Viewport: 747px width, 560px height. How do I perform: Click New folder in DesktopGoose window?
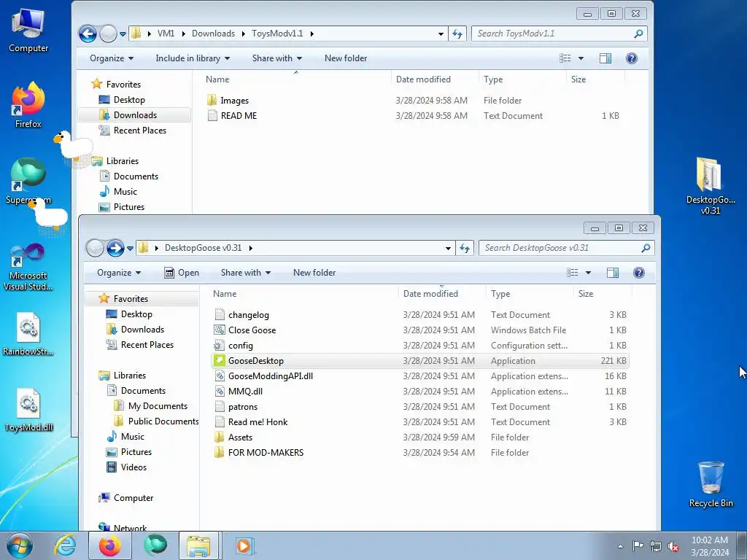point(314,273)
